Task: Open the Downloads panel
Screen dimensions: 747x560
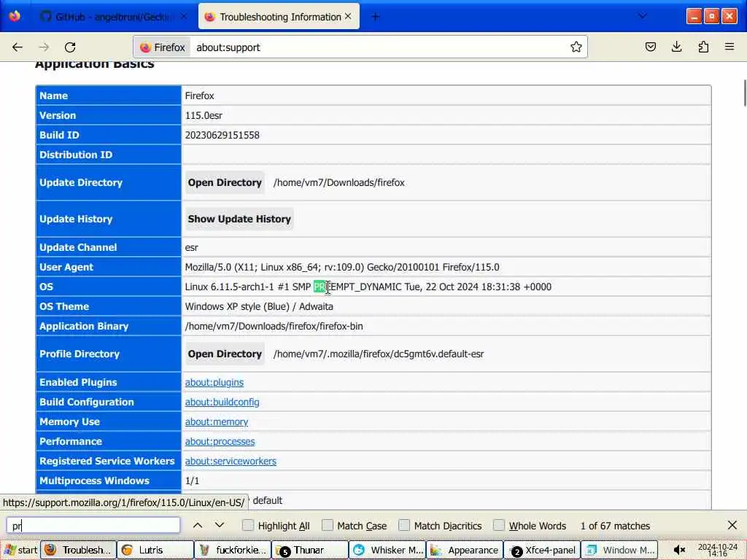Action: point(676,47)
